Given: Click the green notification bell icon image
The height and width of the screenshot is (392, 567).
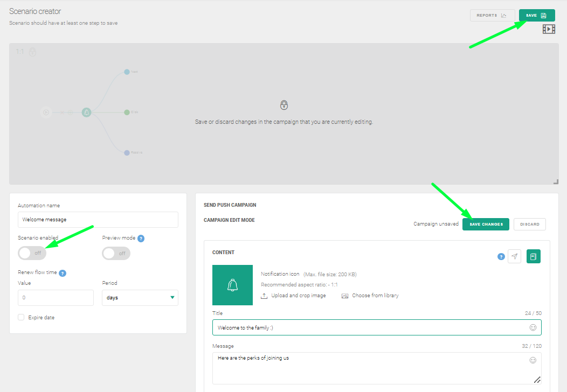Looking at the screenshot, I should [232, 285].
